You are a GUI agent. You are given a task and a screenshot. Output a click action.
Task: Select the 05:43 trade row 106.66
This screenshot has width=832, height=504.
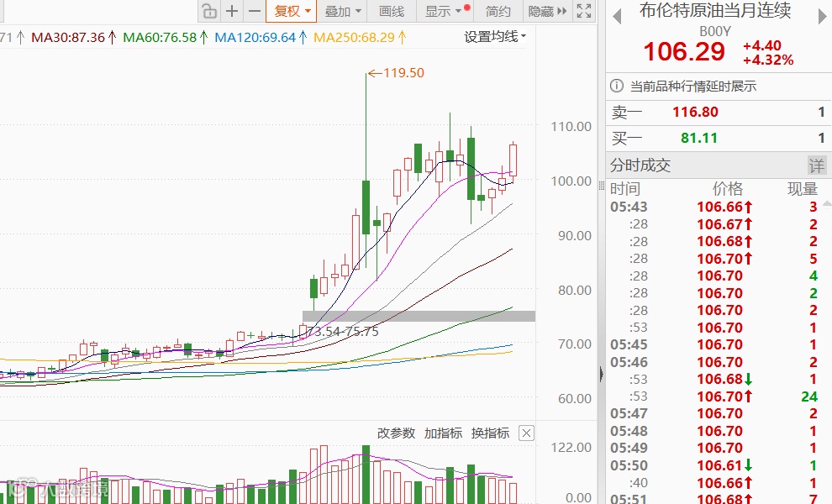[x=714, y=207]
